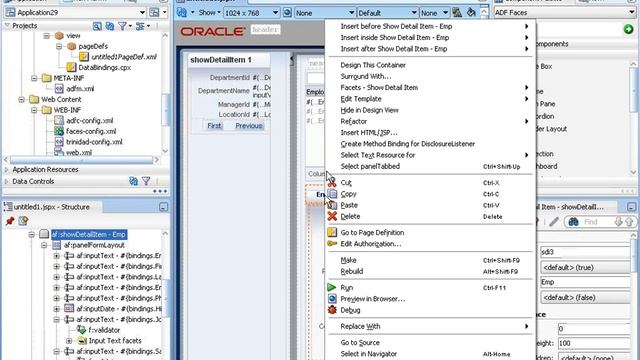Choose Create Method Binding for DisclosureListener

430,144
